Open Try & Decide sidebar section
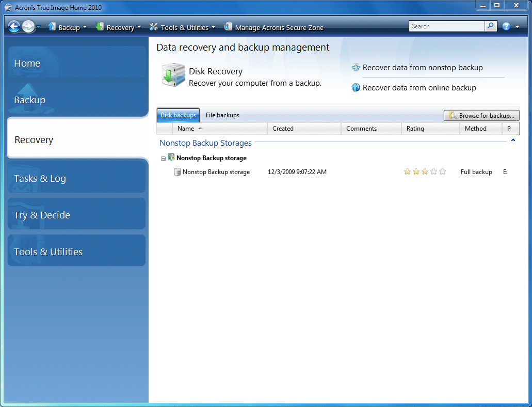 click(77, 214)
